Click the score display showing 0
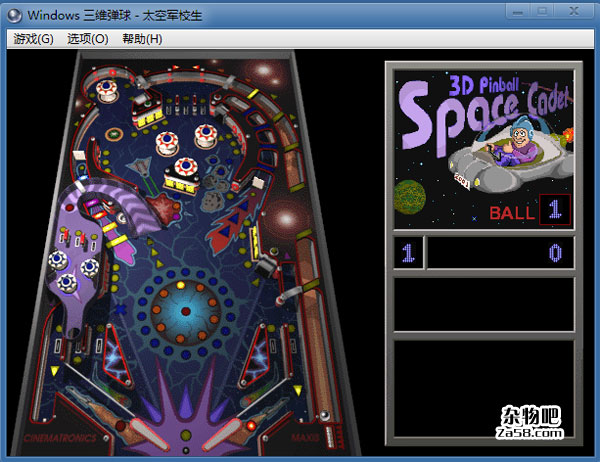Image resolution: width=600 pixels, height=462 pixels. pyautogui.click(x=500, y=253)
